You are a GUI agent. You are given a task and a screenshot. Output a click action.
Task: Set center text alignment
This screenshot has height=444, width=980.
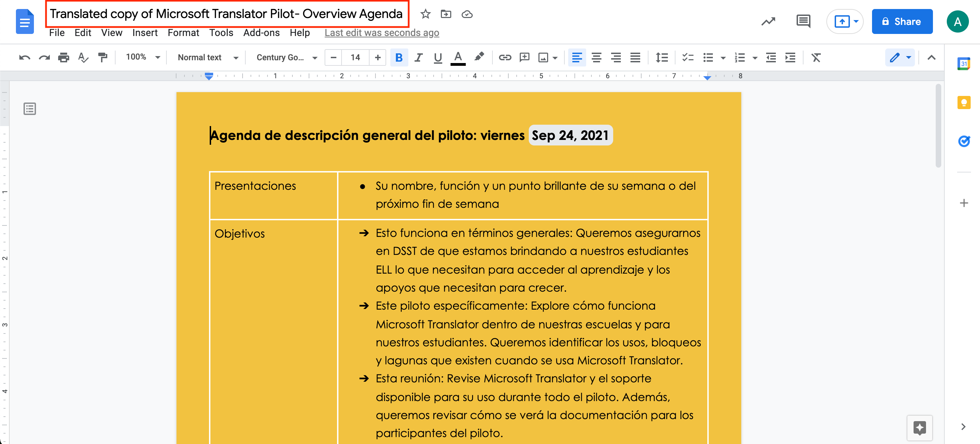(x=596, y=57)
